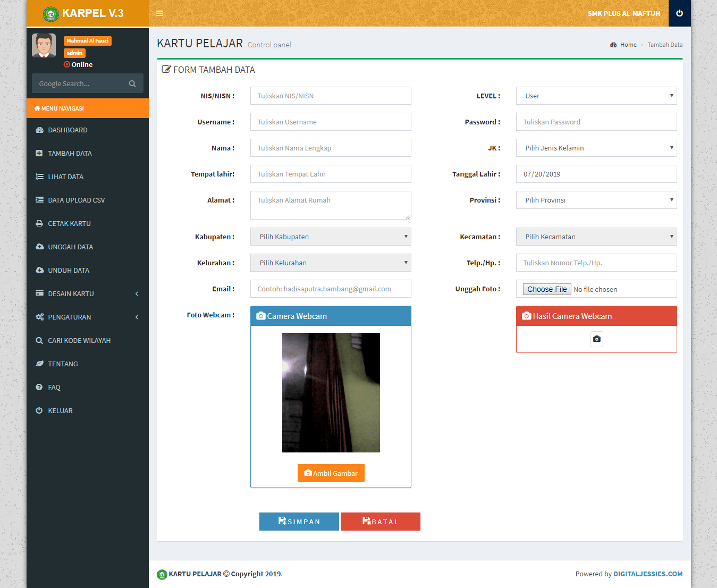Click the Ambil Gambar capture button
Image resolution: width=717 pixels, height=588 pixels.
point(331,473)
